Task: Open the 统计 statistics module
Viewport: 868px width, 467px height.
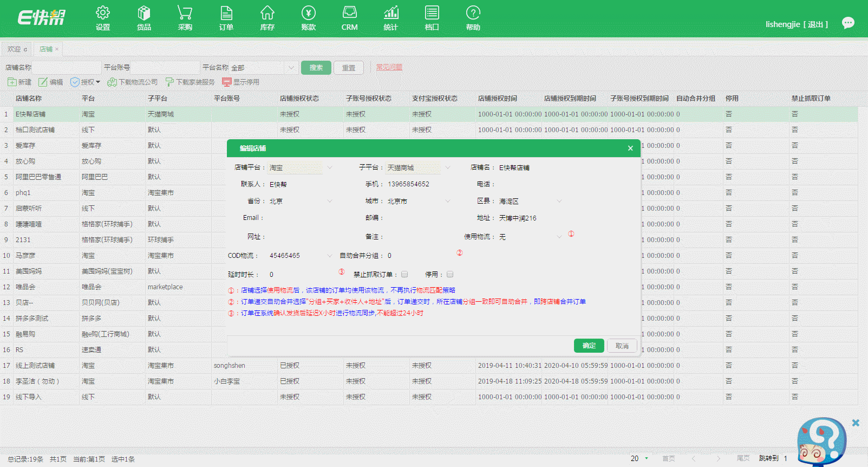Action: pyautogui.click(x=391, y=18)
